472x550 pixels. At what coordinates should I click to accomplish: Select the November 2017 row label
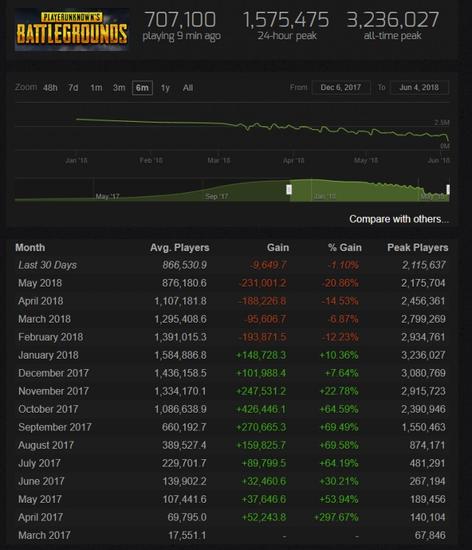53,391
